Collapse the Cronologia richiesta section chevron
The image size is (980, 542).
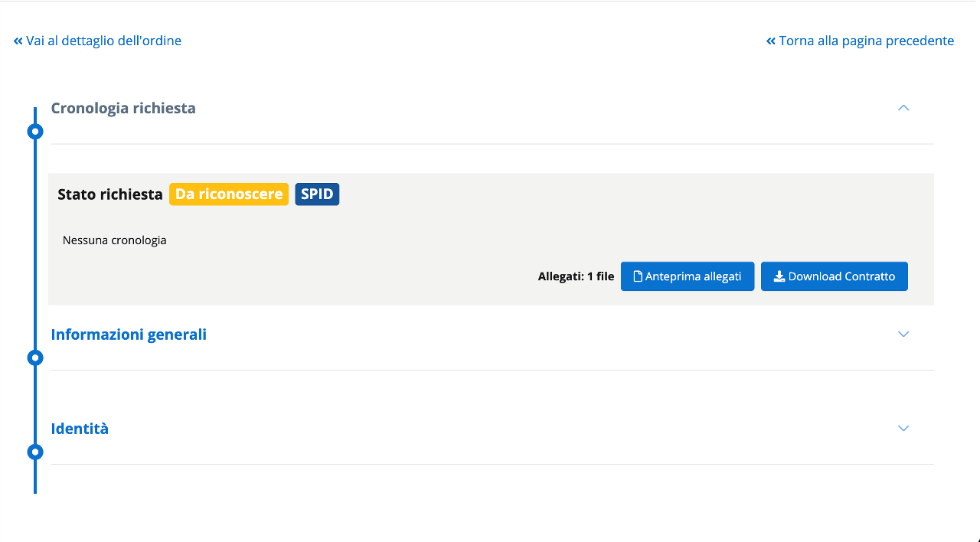pos(903,108)
